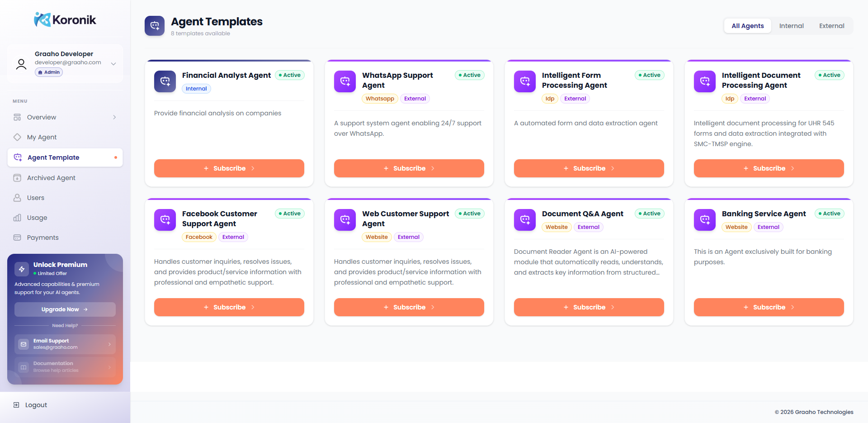Viewport: 868px width, 423px height.
Task: Open the Email Support chevron link
Action: (x=109, y=344)
